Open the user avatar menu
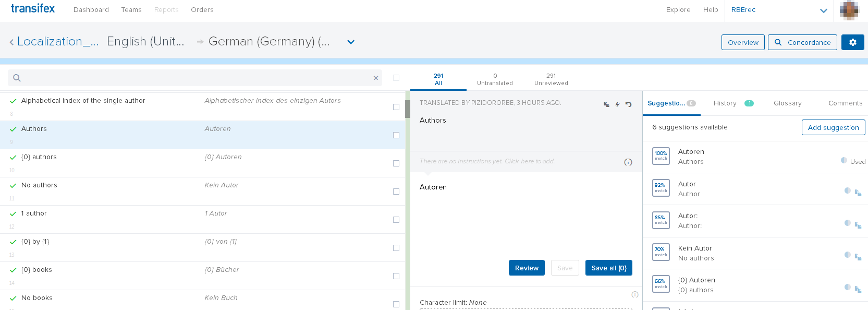 click(x=849, y=10)
